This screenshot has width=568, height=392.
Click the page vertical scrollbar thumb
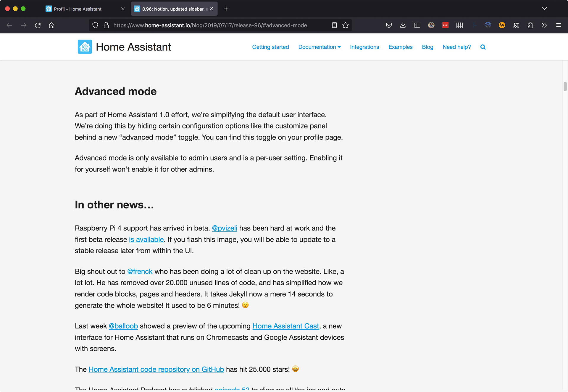tap(565, 87)
